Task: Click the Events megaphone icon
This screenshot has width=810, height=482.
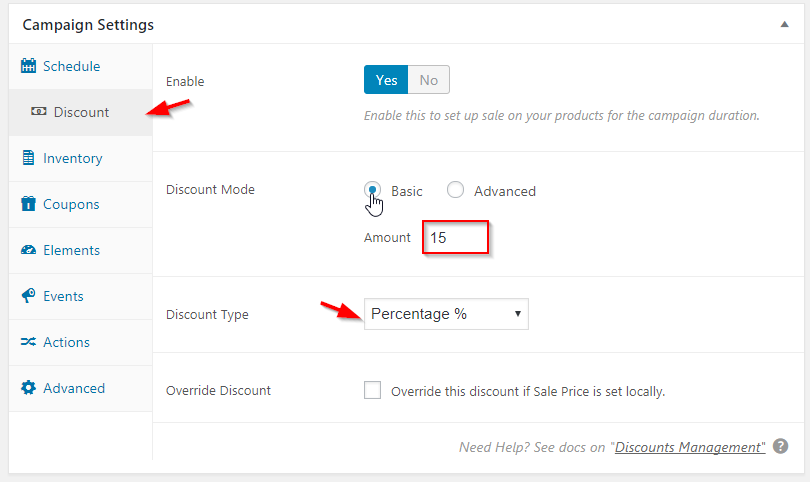Action: (28, 296)
